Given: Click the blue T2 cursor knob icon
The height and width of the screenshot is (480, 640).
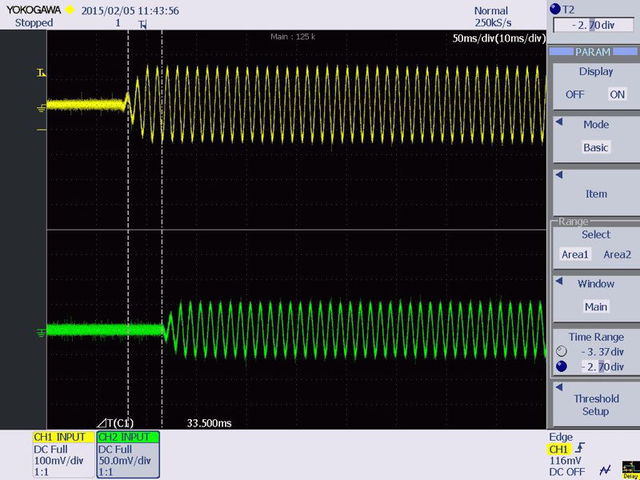Looking at the screenshot, I should (556, 9).
